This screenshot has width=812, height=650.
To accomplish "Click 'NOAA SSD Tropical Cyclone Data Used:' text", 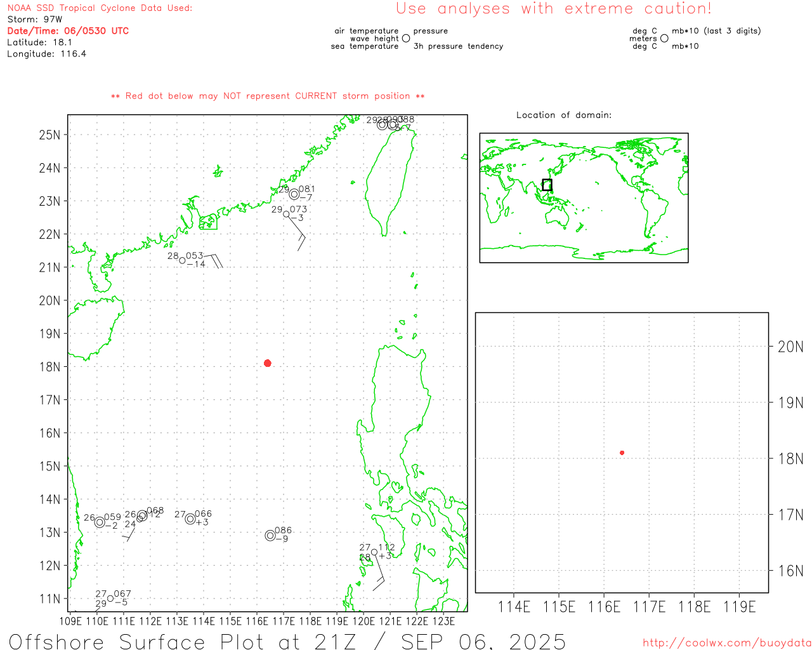I will click(x=100, y=8).
